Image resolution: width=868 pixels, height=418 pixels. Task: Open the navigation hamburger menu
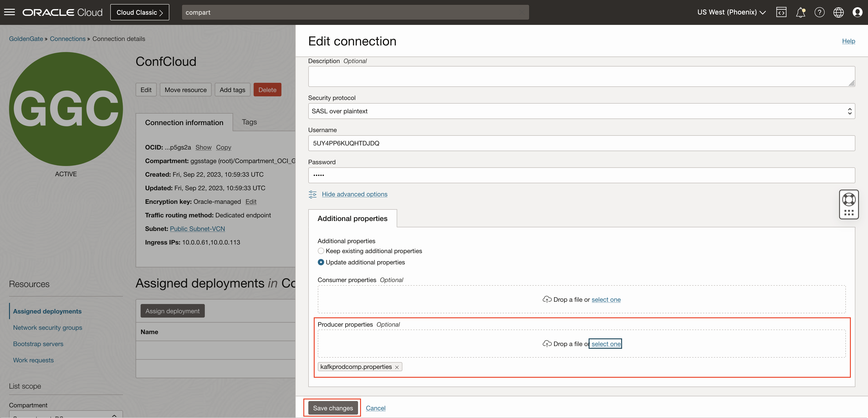click(x=9, y=12)
